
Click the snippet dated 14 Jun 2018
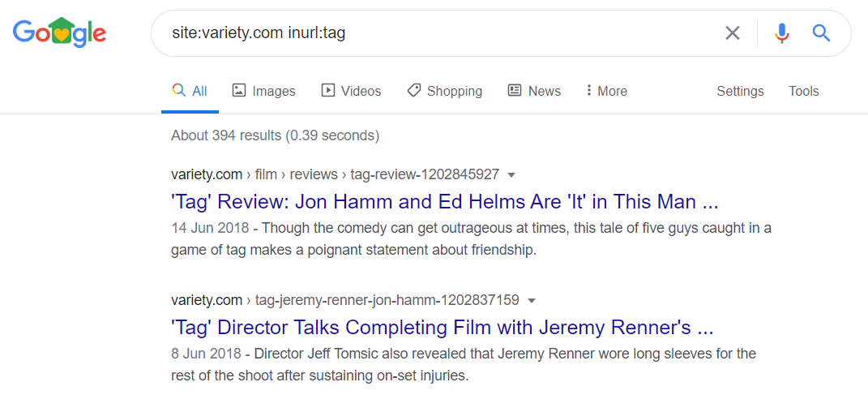coord(471,238)
